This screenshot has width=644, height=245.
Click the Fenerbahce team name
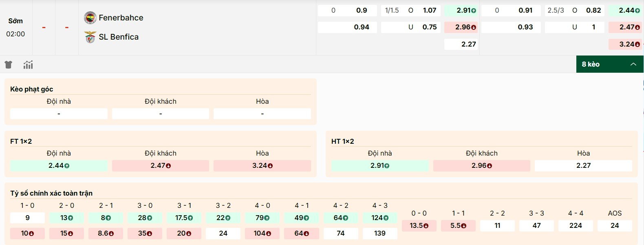121,18
